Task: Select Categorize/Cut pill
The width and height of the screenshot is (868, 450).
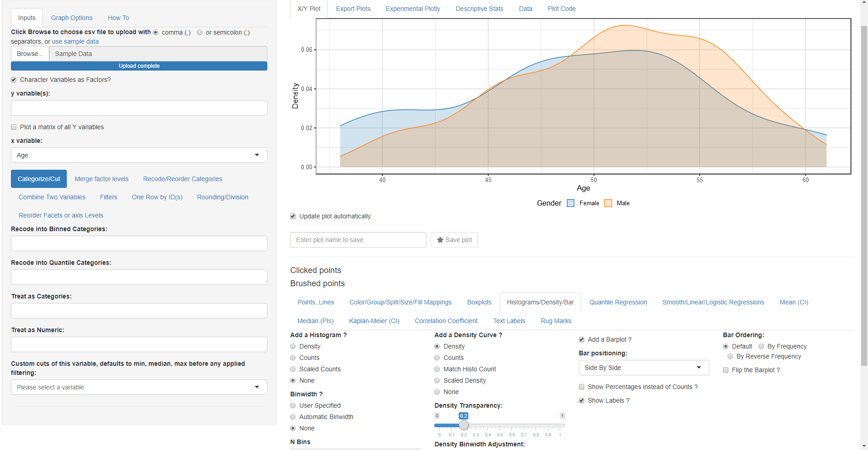Action: pos(39,179)
